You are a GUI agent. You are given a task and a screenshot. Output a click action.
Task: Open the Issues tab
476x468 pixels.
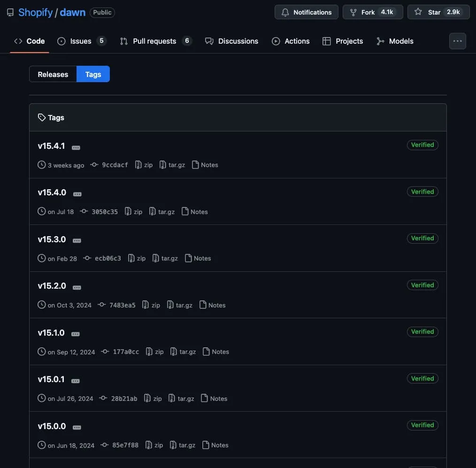tap(81, 41)
